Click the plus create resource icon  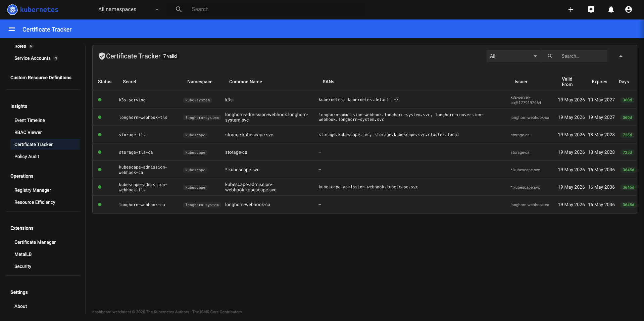tap(571, 9)
